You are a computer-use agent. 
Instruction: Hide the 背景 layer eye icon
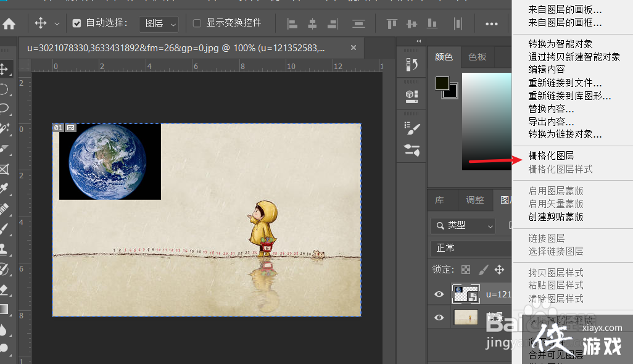(439, 318)
